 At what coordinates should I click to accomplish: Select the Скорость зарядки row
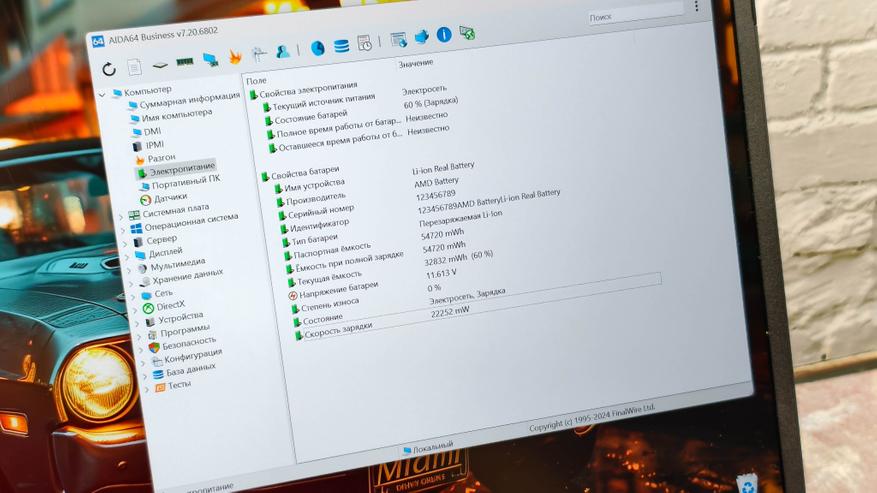pyautogui.click(x=338, y=330)
